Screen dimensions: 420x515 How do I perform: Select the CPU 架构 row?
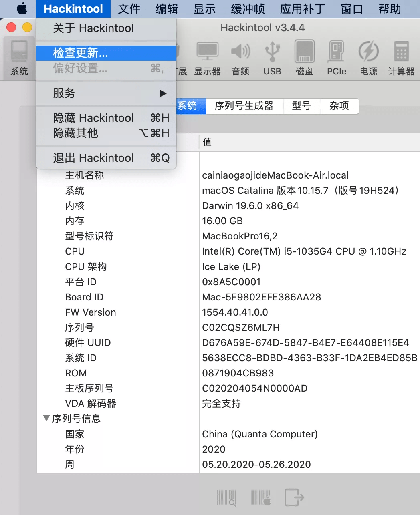228,267
